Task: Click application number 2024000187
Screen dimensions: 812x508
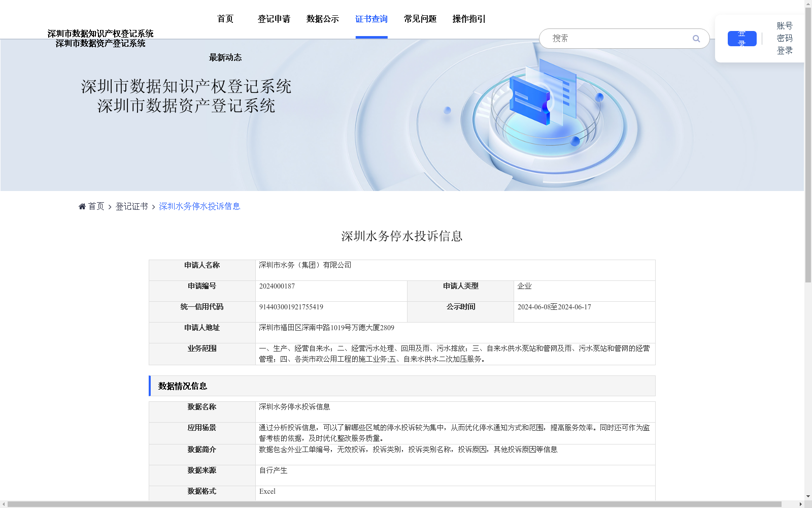Action: click(277, 286)
